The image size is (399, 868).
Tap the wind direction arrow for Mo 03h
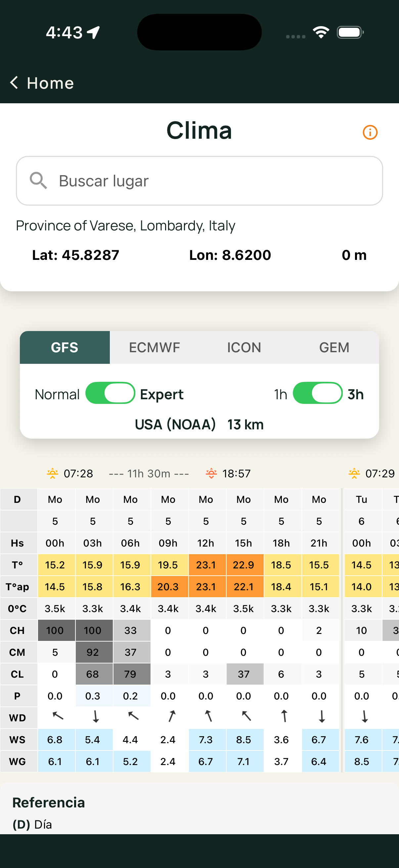coord(96,716)
